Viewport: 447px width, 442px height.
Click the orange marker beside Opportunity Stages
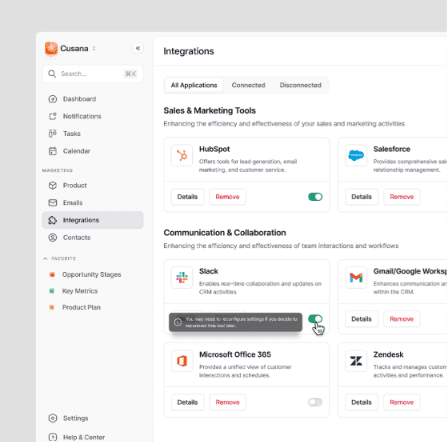(x=52, y=275)
